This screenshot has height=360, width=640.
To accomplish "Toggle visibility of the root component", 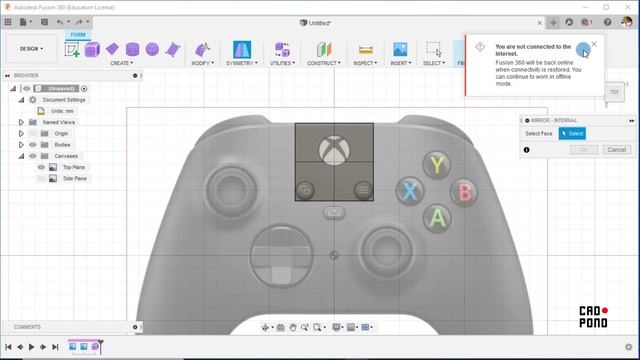I will click(27, 89).
